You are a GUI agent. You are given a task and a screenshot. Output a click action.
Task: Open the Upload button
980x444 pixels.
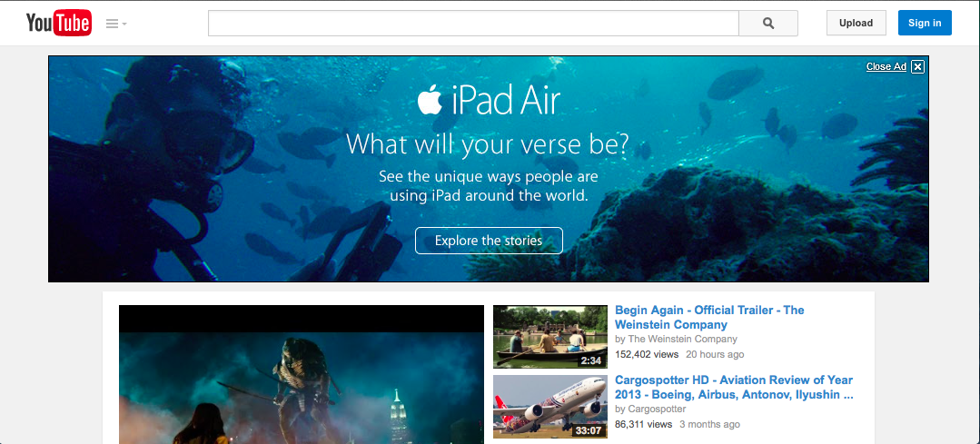tap(856, 23)
